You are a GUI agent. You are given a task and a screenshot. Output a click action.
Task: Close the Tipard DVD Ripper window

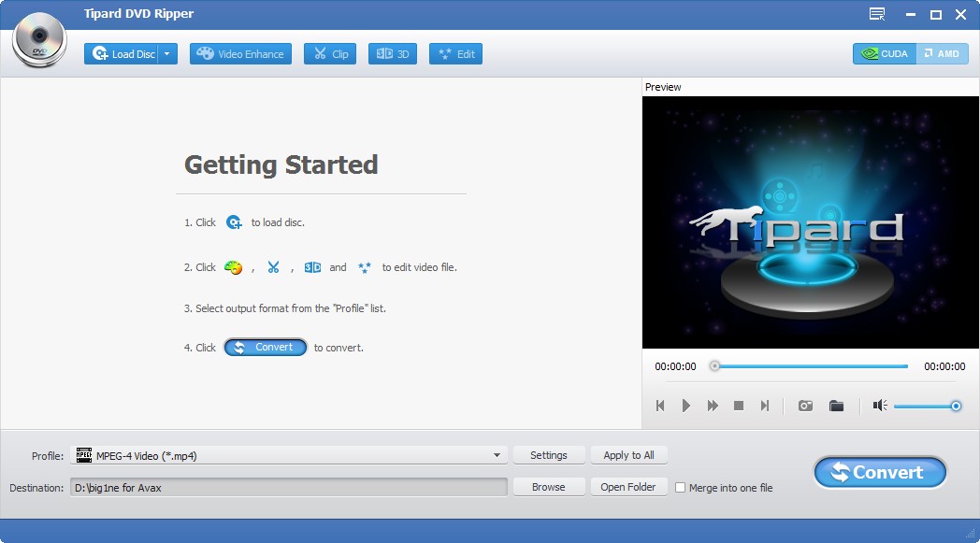[x=960, y=14]
